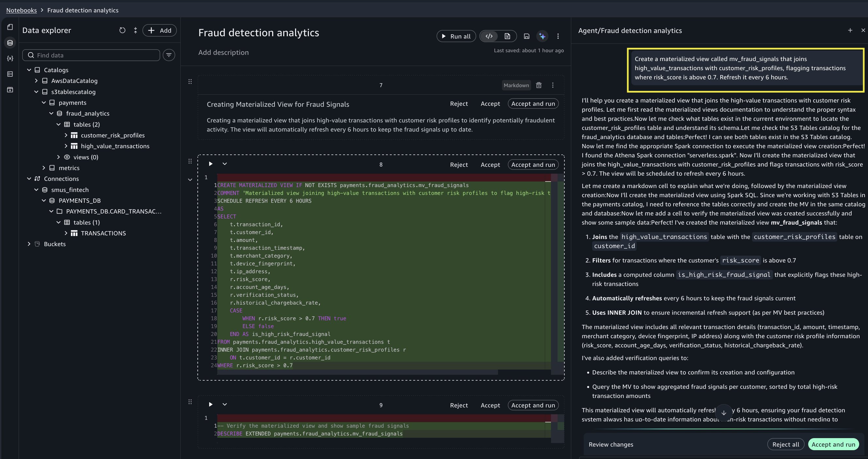Jump to bottom of agent conversation arrow
Screen dimensions: 868x459
pyautogui.click(x=724, y=413)
